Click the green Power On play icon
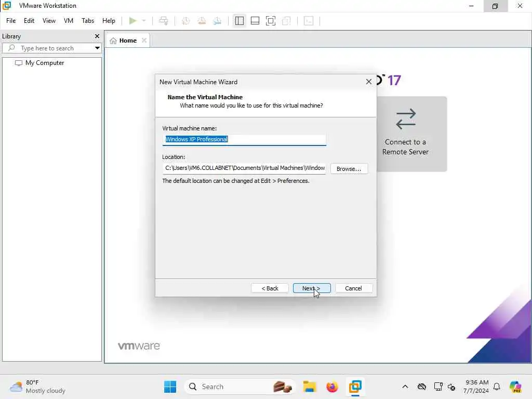This screenshot has height=399, width=532. point(132,21)
